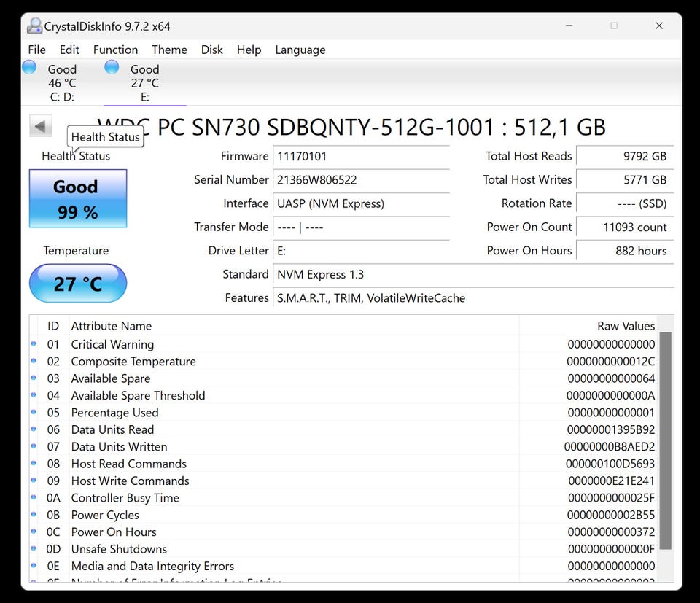The image size is (700, 603).
Task: Click status dot for Host Read Commands row
Action: coord(34,463)
